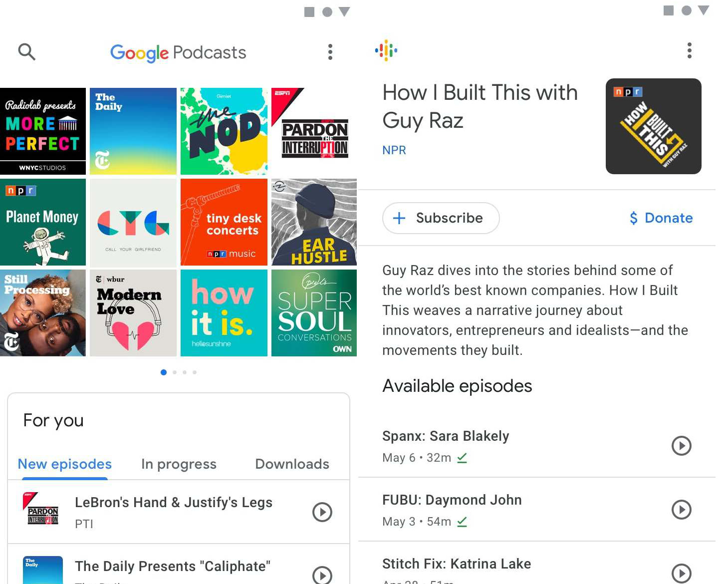Open The Daily podcast tile
This screenshot has height=584, width=728.
[x=133, y=131]
